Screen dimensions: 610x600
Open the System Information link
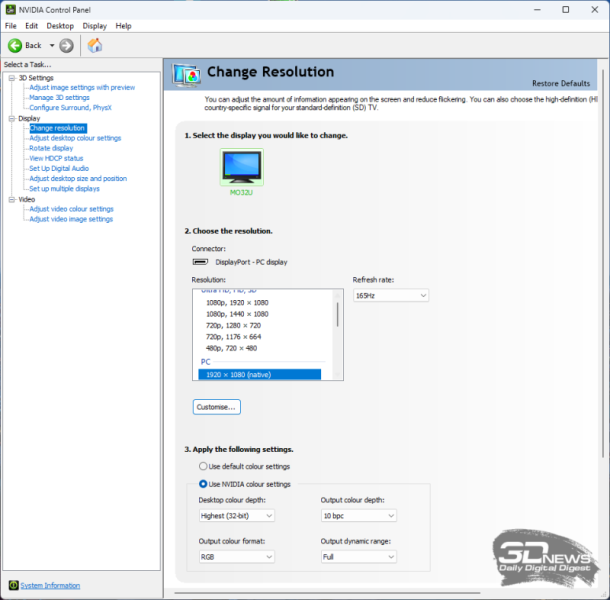pos(50,585)
